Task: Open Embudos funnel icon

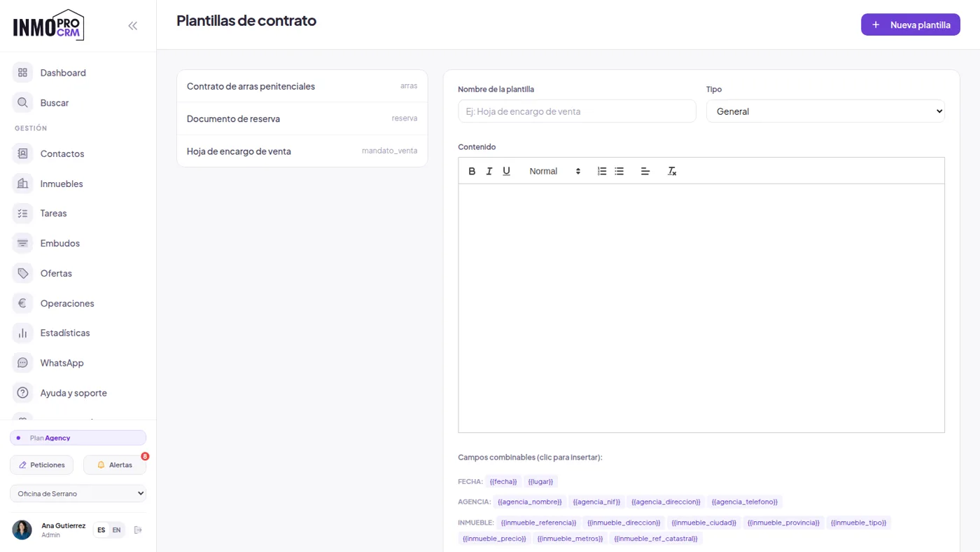Action: point(22,243)
